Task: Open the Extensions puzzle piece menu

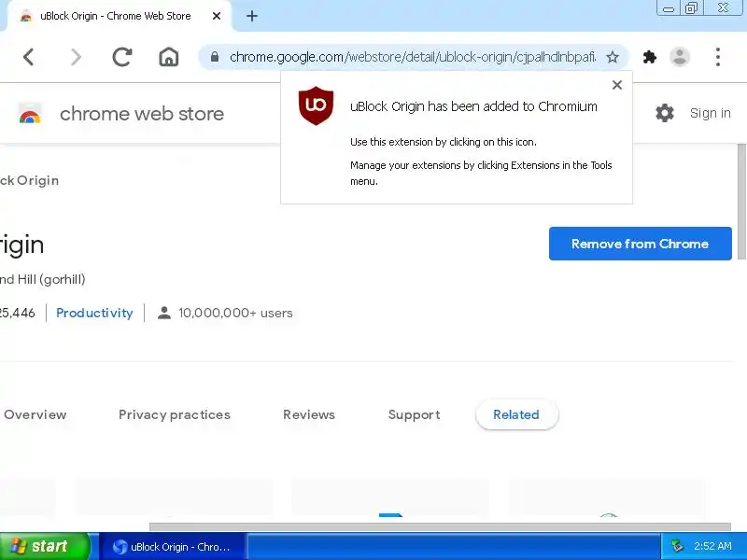Action: click(x=649, y=57)
